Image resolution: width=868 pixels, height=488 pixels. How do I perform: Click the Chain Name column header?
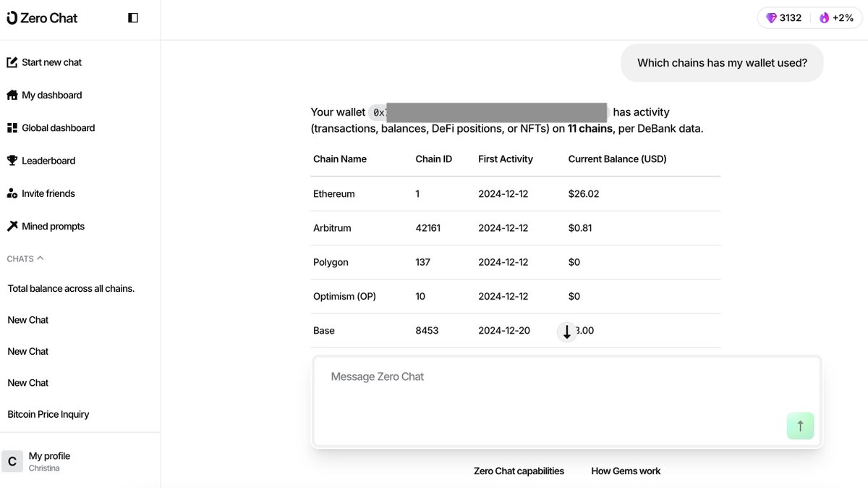coord(340,159)
